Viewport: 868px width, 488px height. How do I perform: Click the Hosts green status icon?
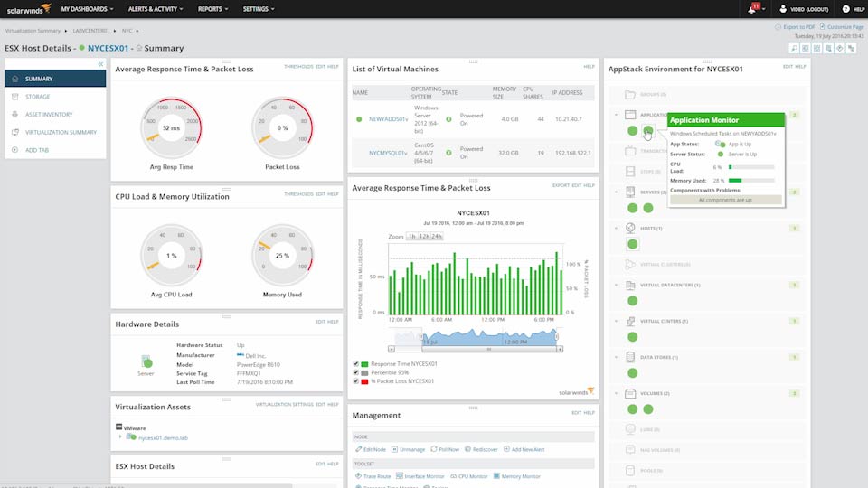click(632, 244)
